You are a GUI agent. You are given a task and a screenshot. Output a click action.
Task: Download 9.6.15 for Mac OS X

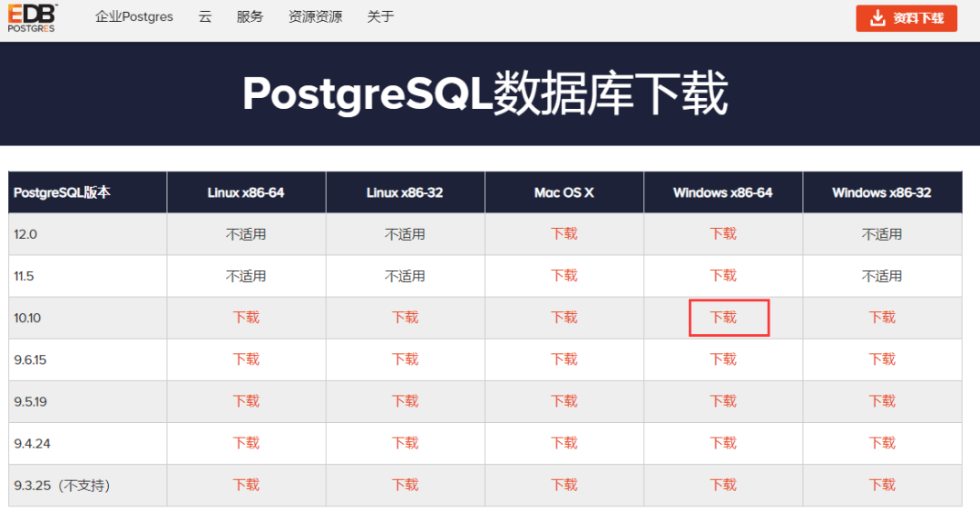[563, 359]
